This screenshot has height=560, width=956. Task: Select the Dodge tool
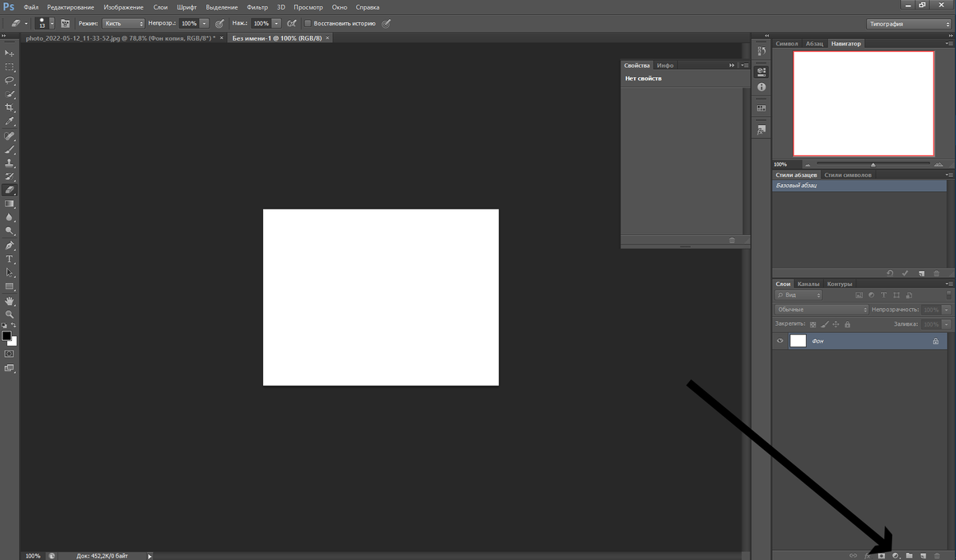tap(10, 231)
